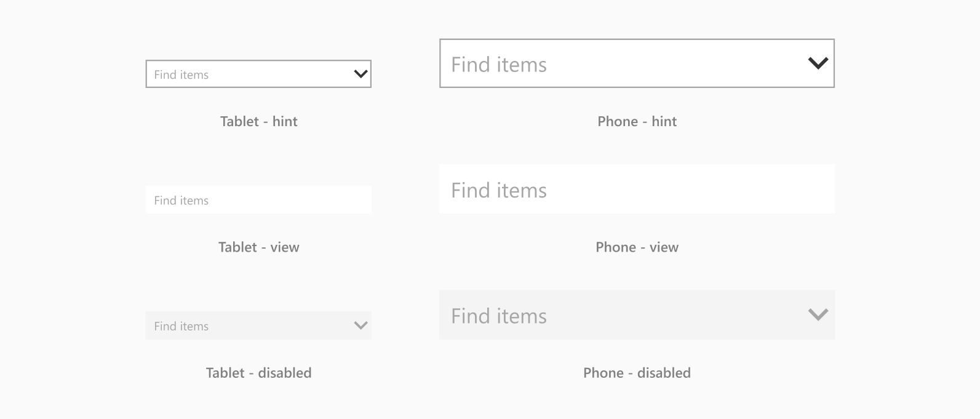Select the 'Tablet - hint' caption

[258, 121]
